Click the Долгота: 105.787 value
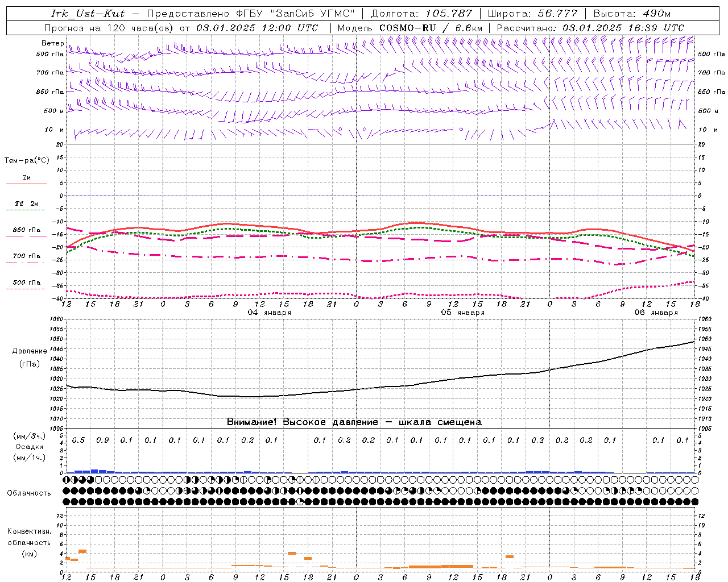Screen dimensions: 728x582 click(421, 14)
